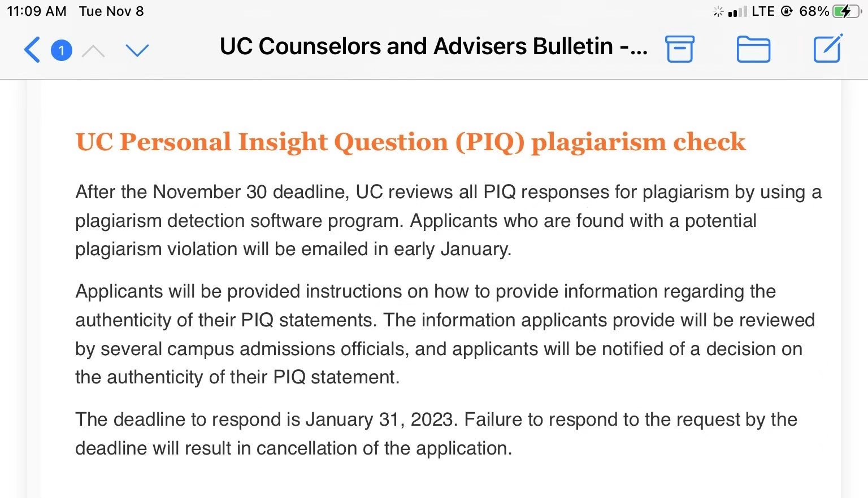This screenshot has width=868, height=498.
Task: Tap the 68% battery percentage
Action: (814, 10)
